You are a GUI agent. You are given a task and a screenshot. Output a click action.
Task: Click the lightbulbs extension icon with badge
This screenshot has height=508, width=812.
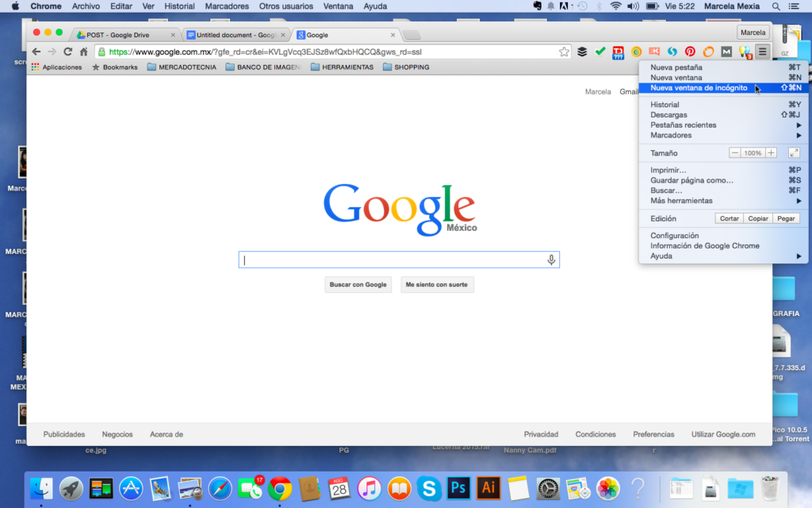(x=745, y=52)
